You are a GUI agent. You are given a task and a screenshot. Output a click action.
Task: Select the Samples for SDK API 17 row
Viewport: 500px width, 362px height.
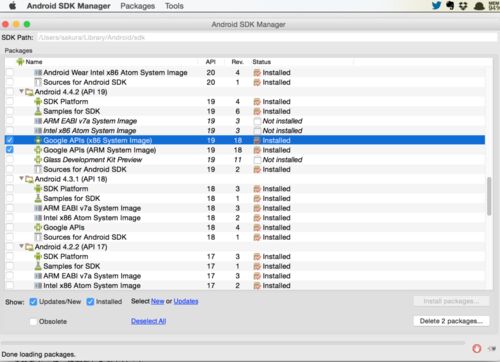tap(245, 266)
